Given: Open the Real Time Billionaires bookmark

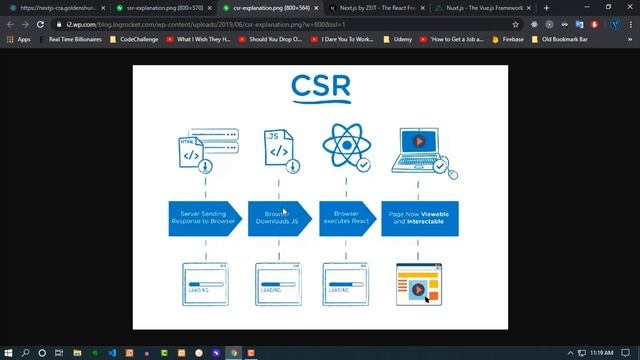Looking at the screenshot, I should [71, 40].
